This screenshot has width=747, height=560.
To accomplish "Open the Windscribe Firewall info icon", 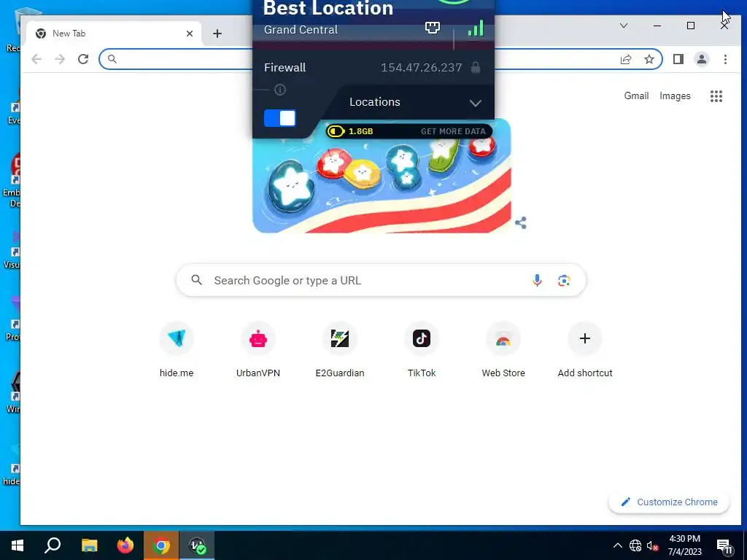I will [x=280, y=90].
